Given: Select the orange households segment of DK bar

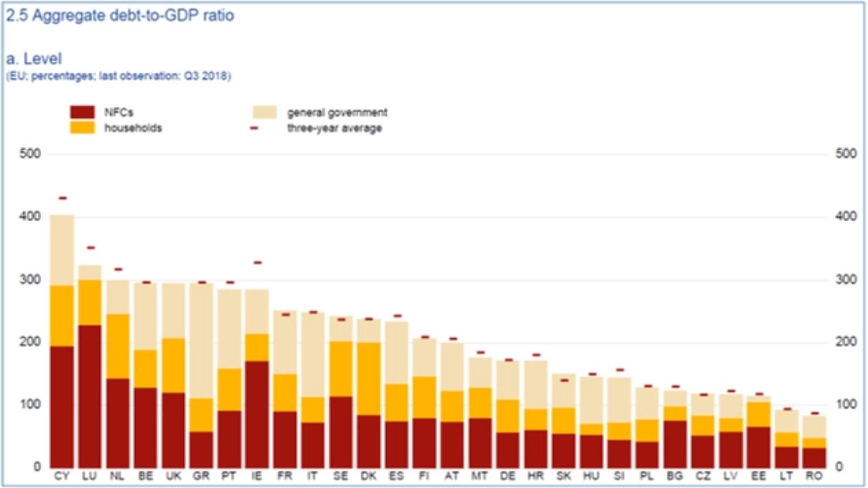Looking at the screenshot, I should pos(369,378).
